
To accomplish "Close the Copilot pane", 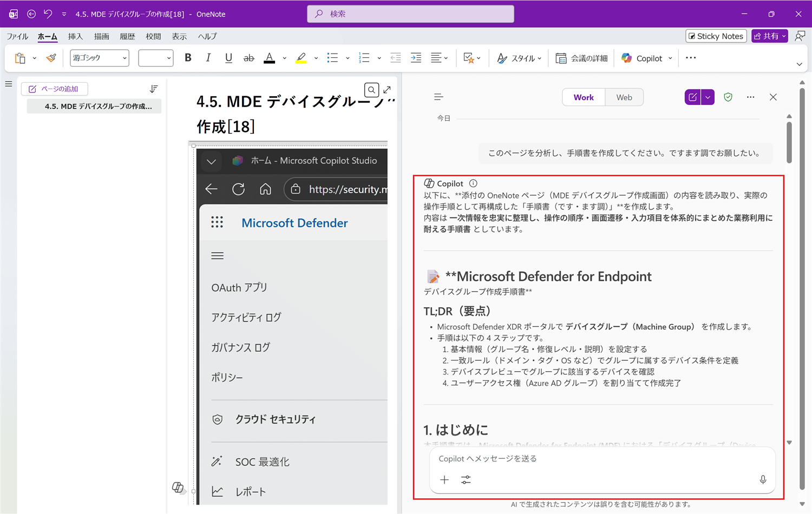I will [x=773, y=97].
